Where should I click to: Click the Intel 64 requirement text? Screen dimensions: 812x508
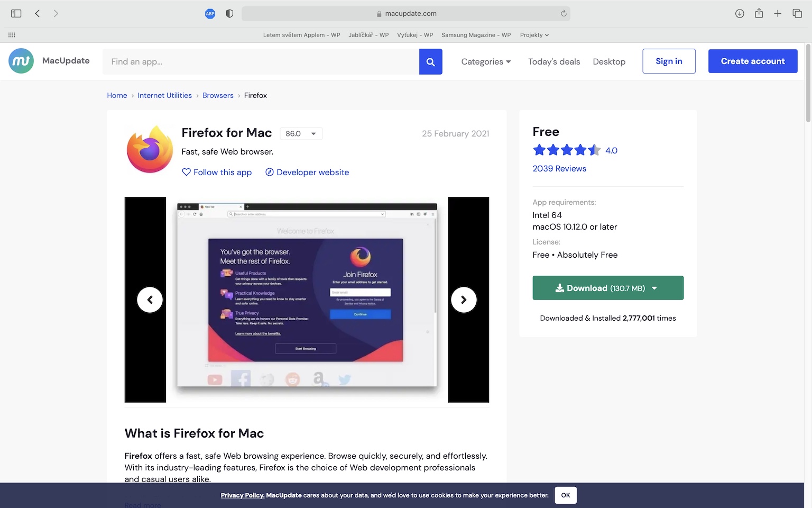coord(547,215)
